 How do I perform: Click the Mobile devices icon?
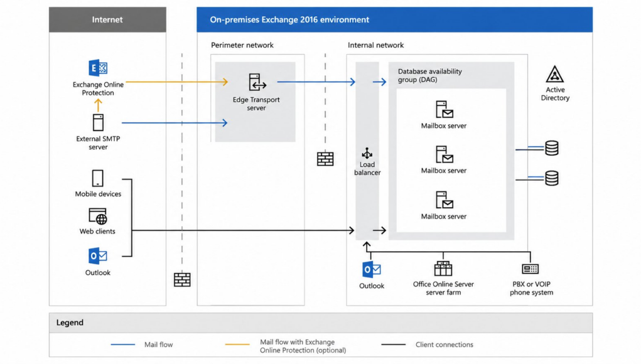point(98,178)
